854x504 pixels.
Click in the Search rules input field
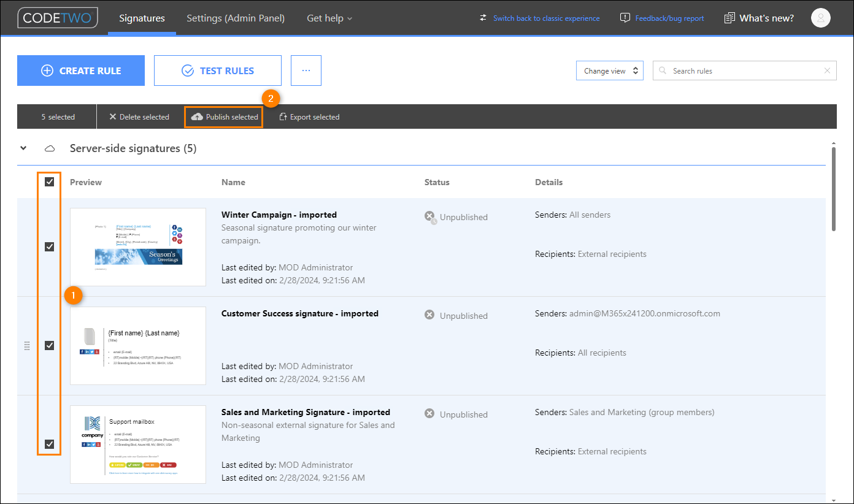pyautogui.click(x=745, y=71)
